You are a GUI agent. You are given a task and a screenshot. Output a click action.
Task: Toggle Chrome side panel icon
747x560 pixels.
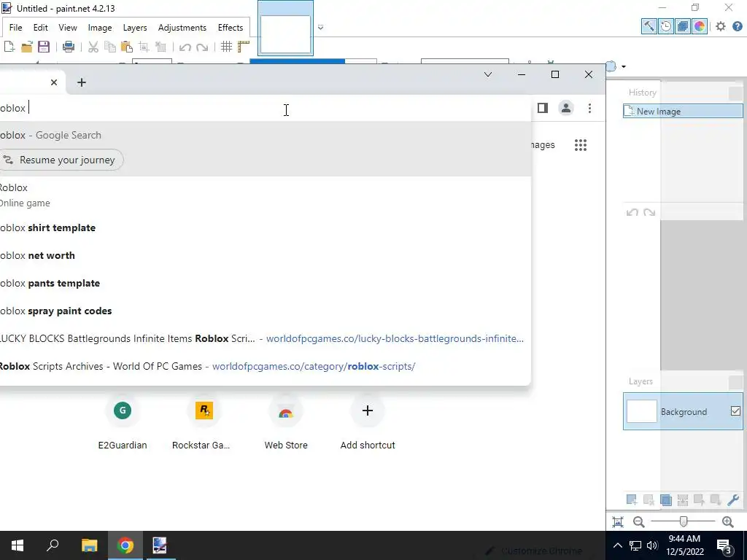[x=543, y=108]
